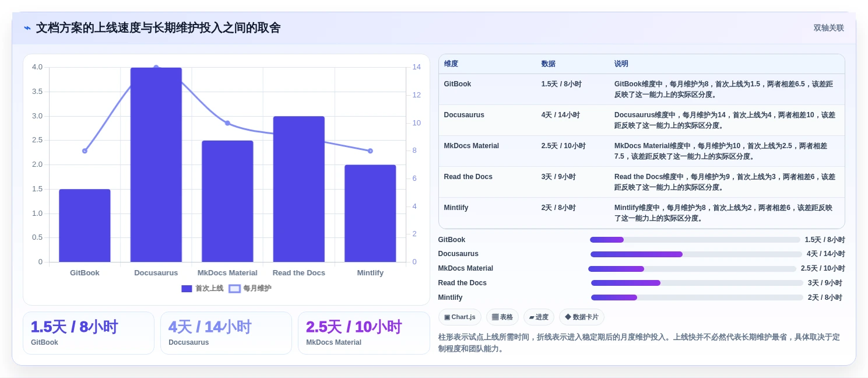Click the Docusaurus label in the progress list
The height and width of the screenshot is (378, 868).
click(x=458, y=254)
